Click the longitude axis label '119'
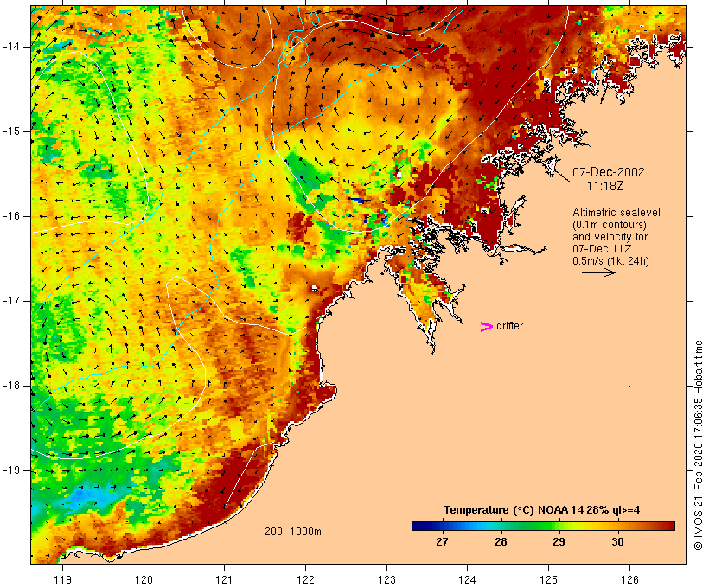The height and width of the screenshot is (588, 709). [x=62, y=580]
